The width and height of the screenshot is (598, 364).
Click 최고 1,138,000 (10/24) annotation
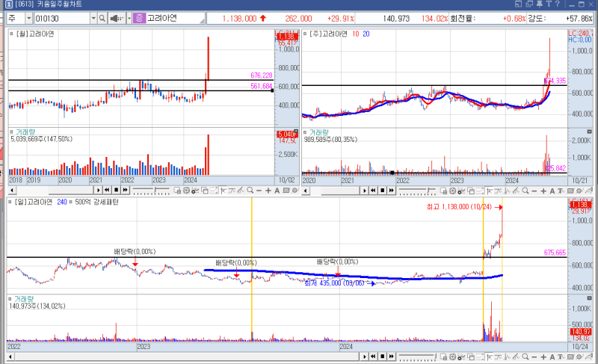coord(459,207)
